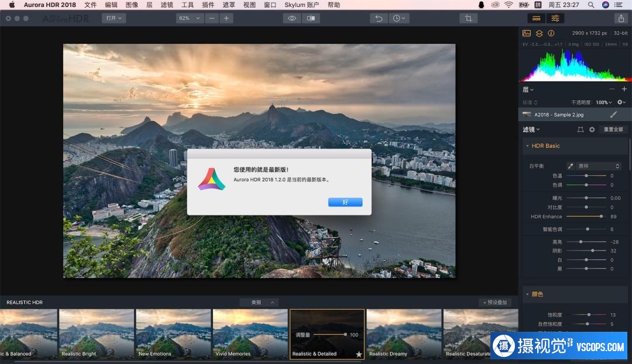Open the 滤镜 menu in menu bar
632x364 pixels.
point(167,5)
